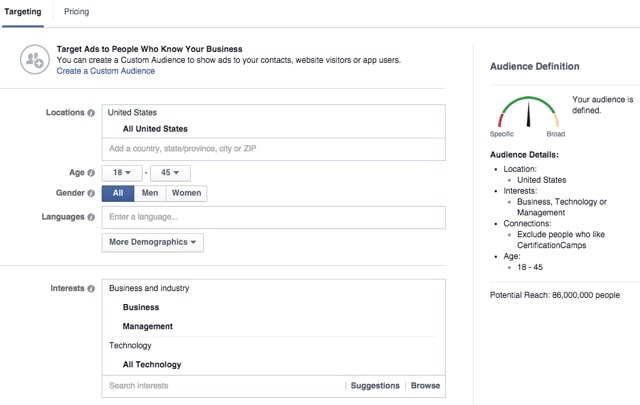The image size is (640, 405).
Task: Click the custom audience people icon
Action: tap(35, 60)
